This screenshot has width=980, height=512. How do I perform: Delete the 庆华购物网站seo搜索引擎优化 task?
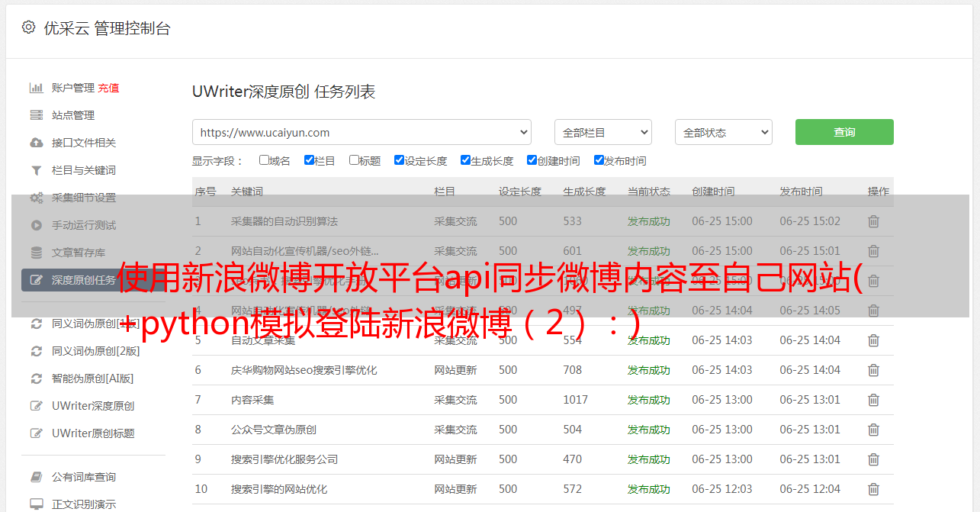(x=874, y=370)
